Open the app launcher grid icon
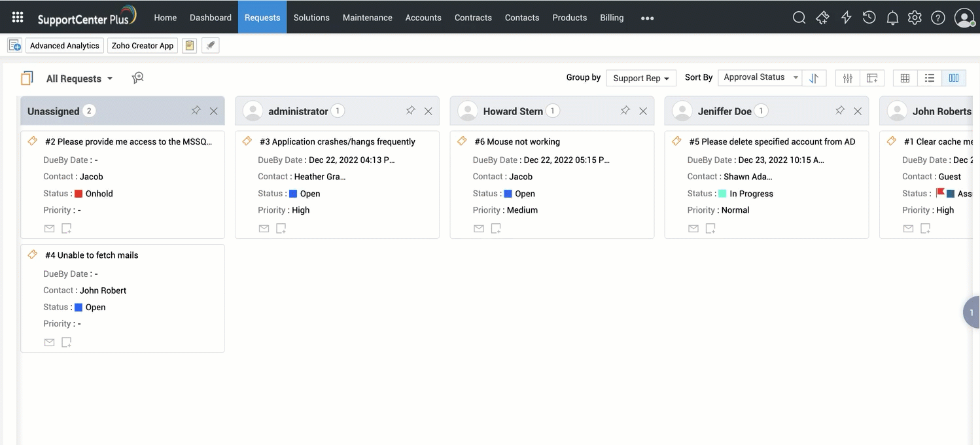 point(18,17)
